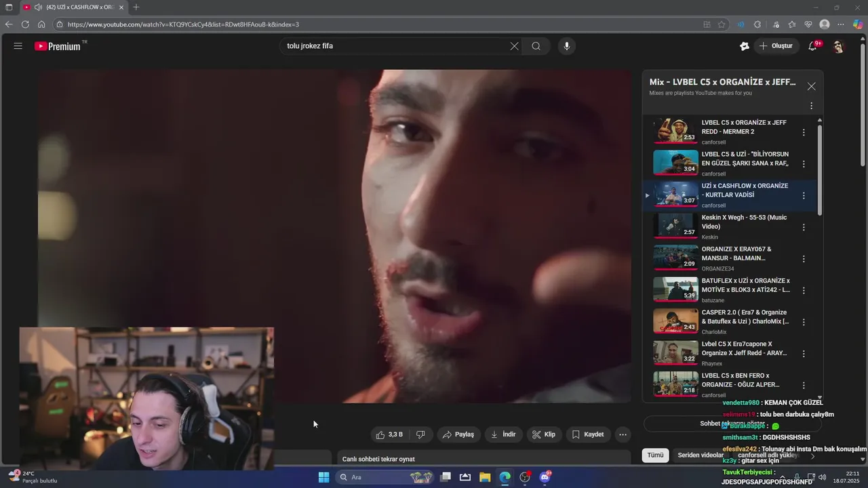Play ORGANIZE X ERAY067 BALMAIN video
Screen dimensions: 868x488
tap(729, 258)
